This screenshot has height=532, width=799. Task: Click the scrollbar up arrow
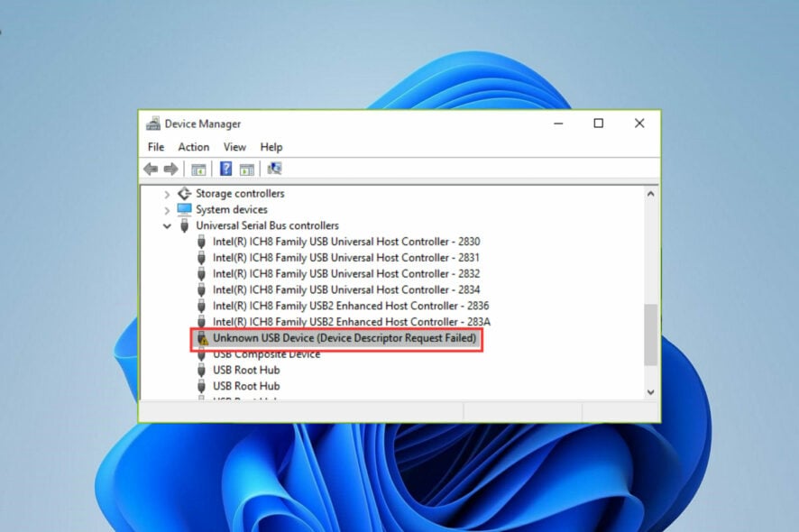click(x=651, y=194)
